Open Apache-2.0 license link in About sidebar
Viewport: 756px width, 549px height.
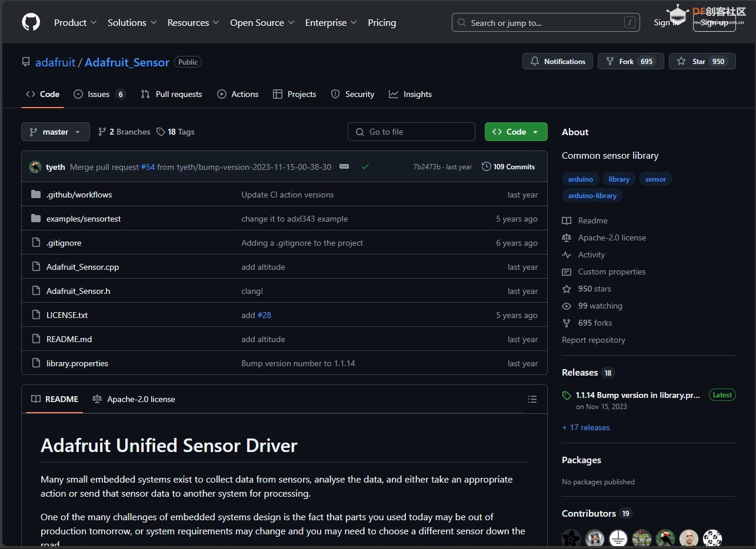(x=604, y=237)
